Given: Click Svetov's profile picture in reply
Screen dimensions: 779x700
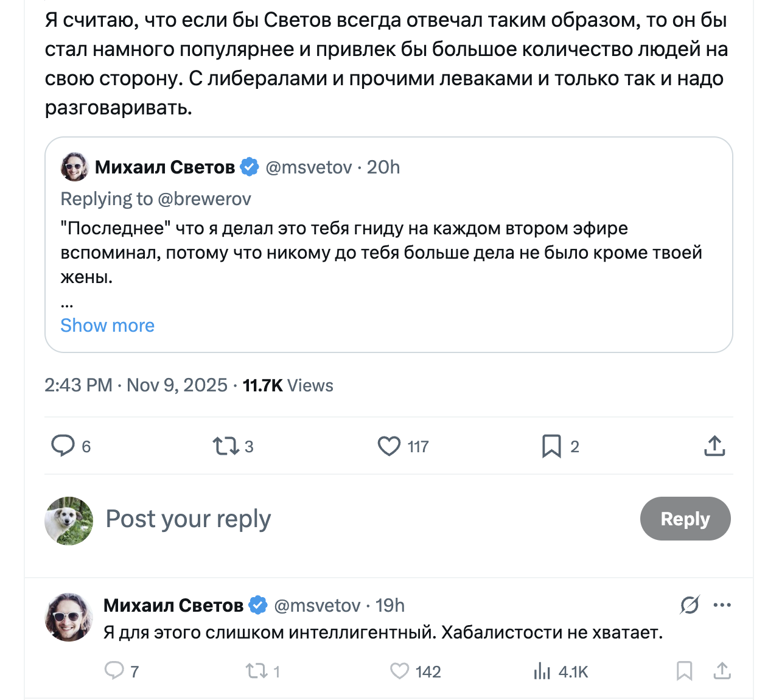Looking at the screenshot, I should coord(69,617).
